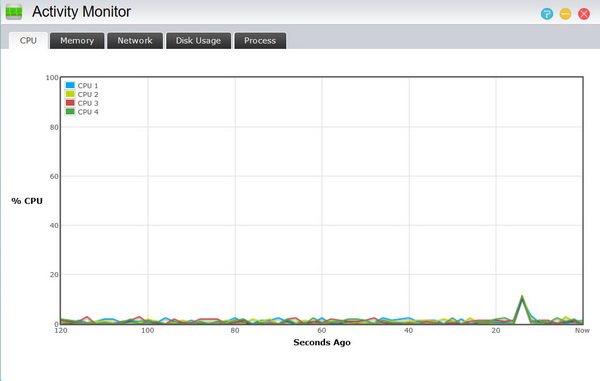Close Activity Monitor with red X button
The width and height of the screenshot is (600, 381).
point(584,14)
